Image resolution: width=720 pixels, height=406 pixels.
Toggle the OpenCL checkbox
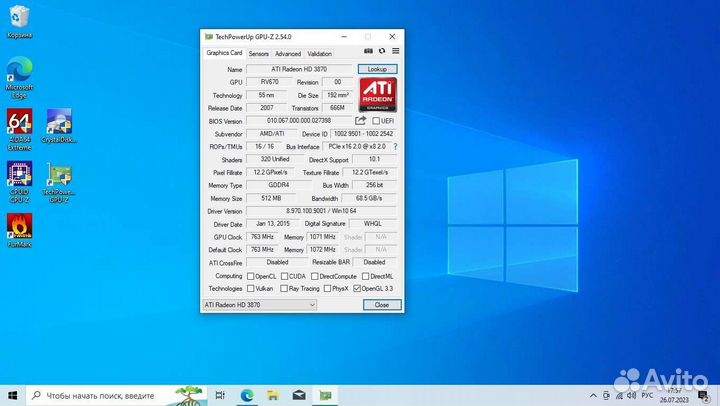coord(250,276)
